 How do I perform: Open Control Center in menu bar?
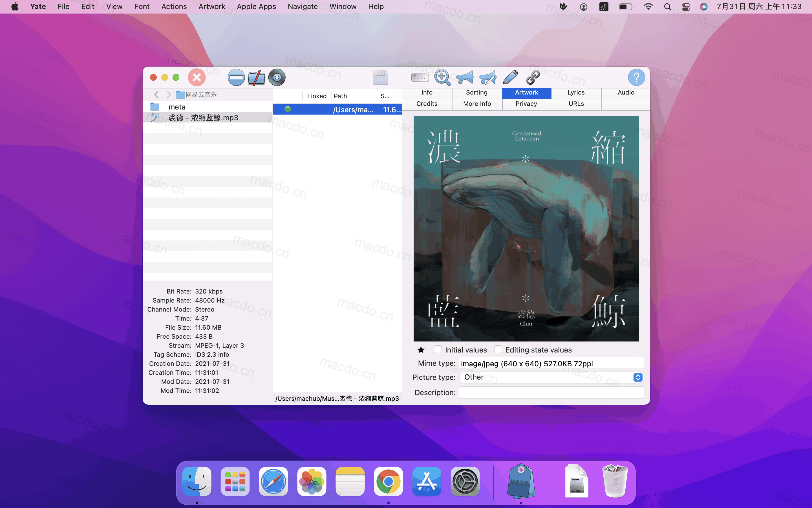686,7
